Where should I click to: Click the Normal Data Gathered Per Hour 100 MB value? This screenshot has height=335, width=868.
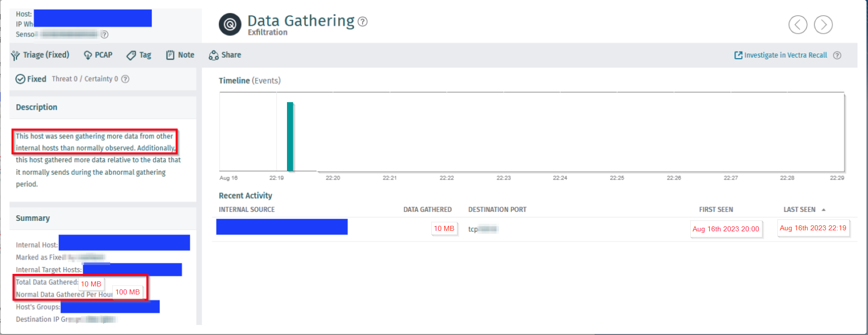[x=128, y=292]
